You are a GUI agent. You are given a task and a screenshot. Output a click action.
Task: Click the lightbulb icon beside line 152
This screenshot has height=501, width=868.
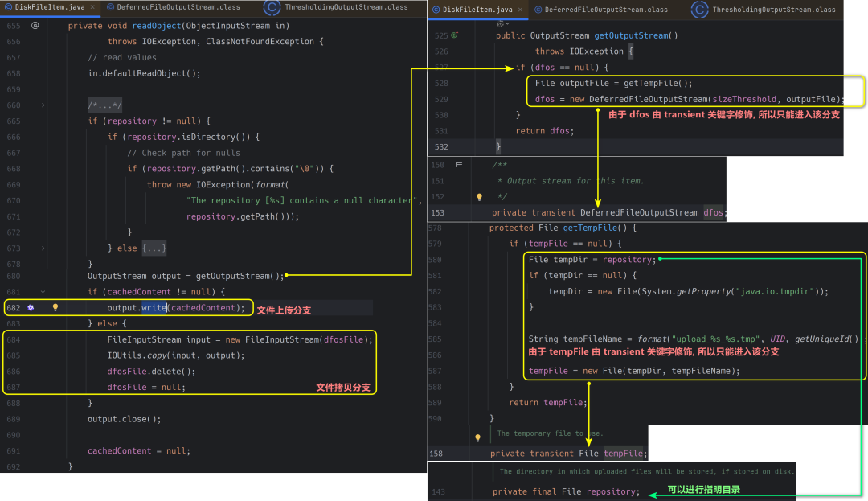click(479, 196)
